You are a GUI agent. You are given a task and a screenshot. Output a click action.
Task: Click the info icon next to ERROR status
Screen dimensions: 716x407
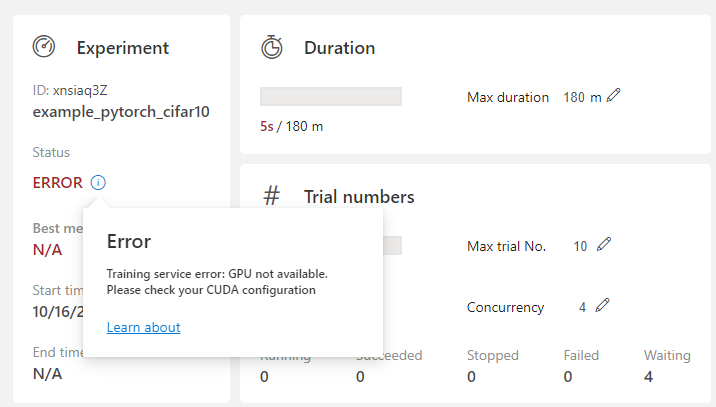tap(98, 182)
